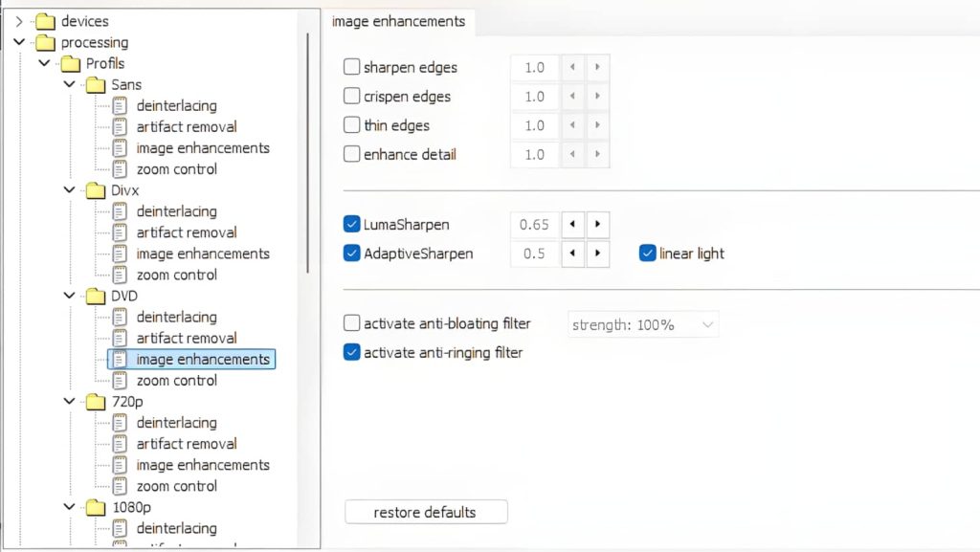Screen dimensions: 980x552
Task: Select the 1080p folder icon
Action: [97, 506]
